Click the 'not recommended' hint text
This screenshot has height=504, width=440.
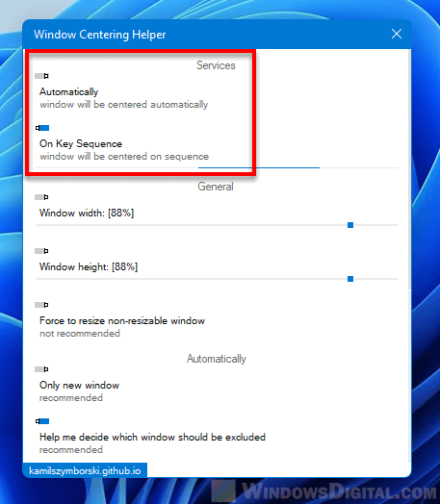[x=80, y=334]
